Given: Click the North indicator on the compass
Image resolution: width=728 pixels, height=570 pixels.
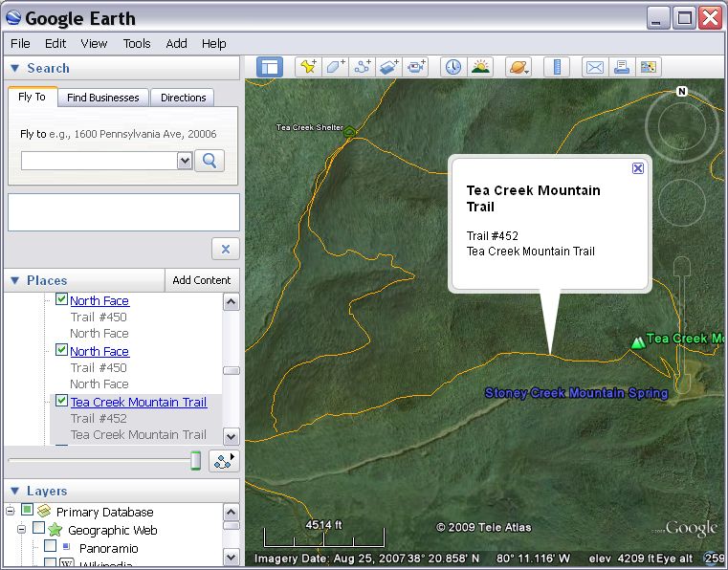Looking at the screenshot, I should (681, 92).
